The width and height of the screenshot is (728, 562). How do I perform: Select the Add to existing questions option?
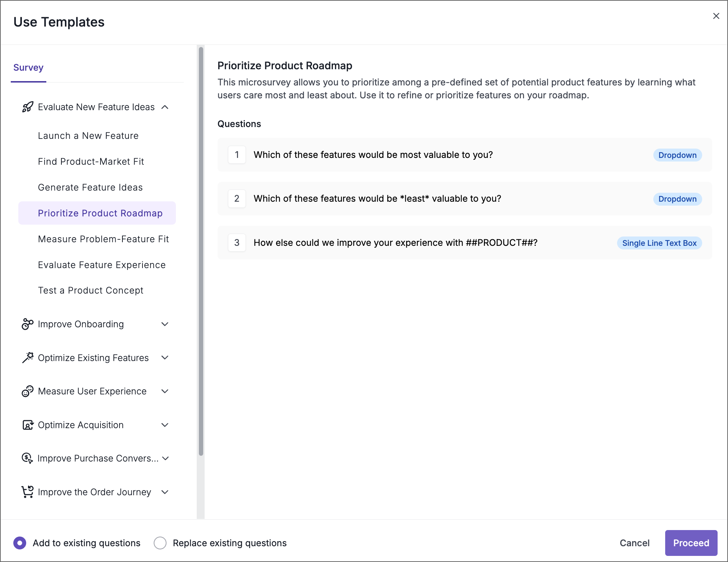pyautogui.click(x=20, y=543)
